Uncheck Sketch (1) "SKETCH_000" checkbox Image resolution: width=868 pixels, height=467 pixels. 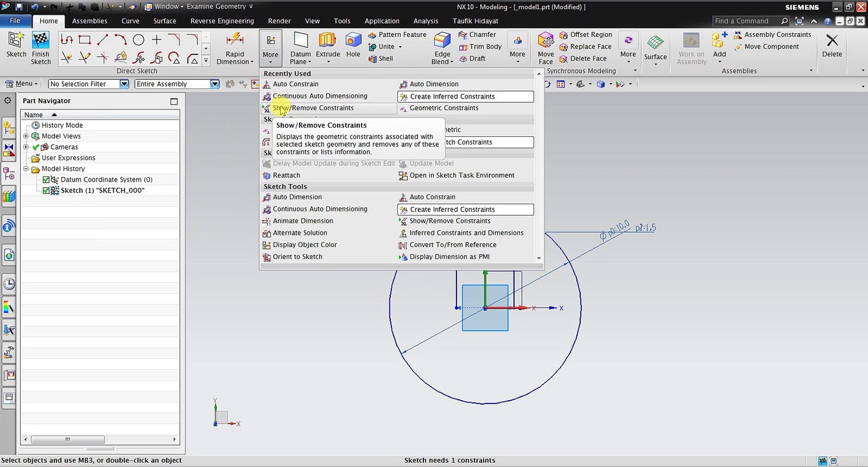pyautogui.click(x=46, y=191)
